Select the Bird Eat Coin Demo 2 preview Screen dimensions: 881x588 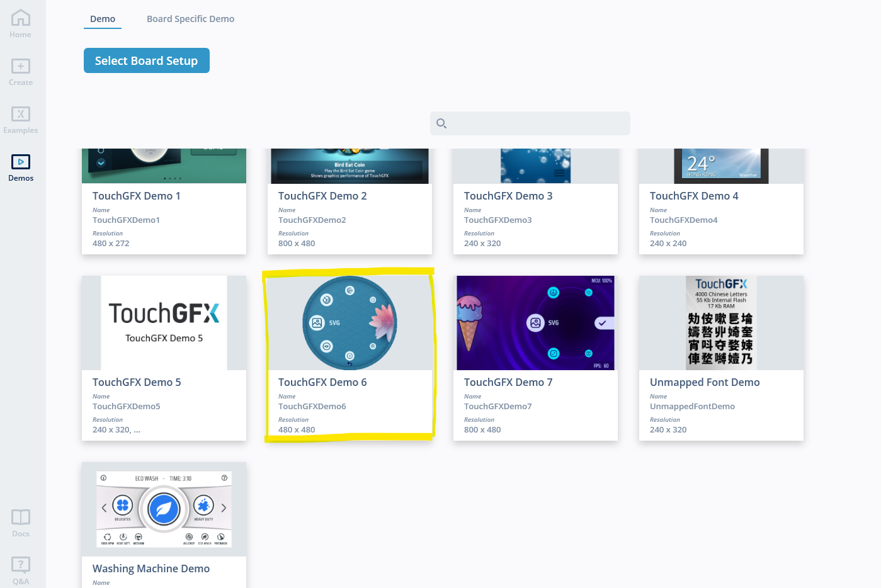(x=350, y=164)
